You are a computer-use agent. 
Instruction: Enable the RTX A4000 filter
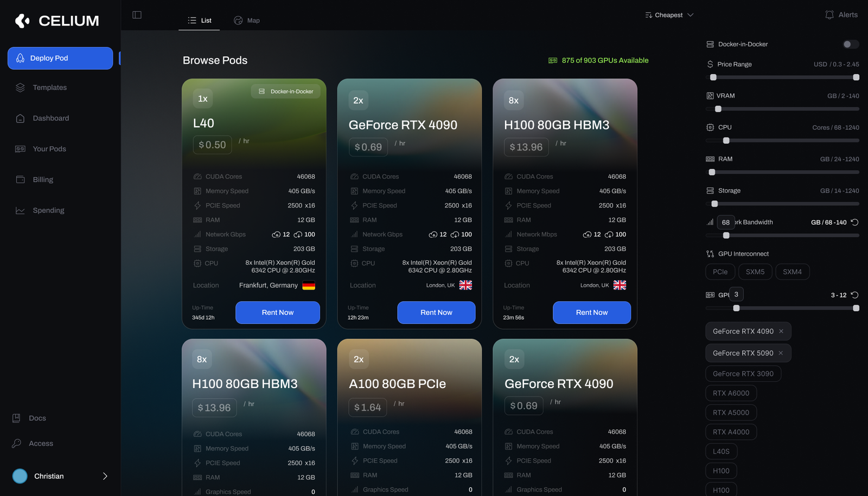click(x=731, y=432)
